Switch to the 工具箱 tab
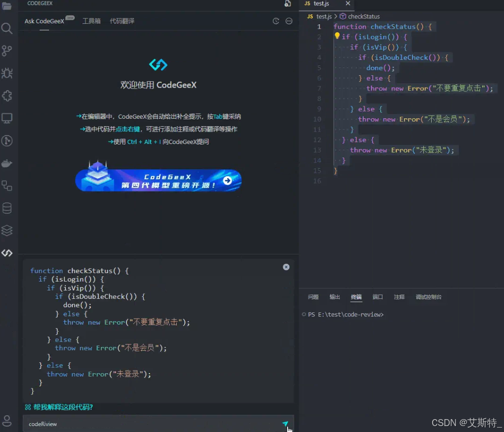 (x=91, y=21)
